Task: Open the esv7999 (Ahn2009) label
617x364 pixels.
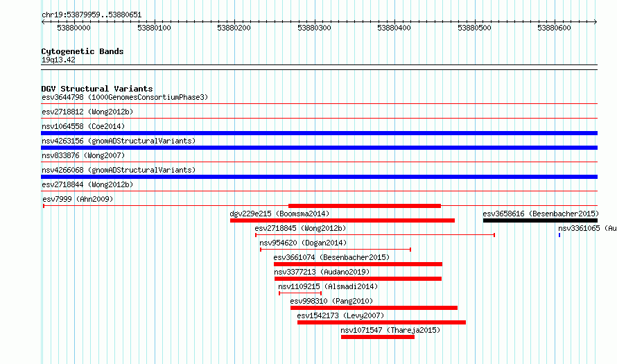Action: pyautogui.click(x=78, y=199)
